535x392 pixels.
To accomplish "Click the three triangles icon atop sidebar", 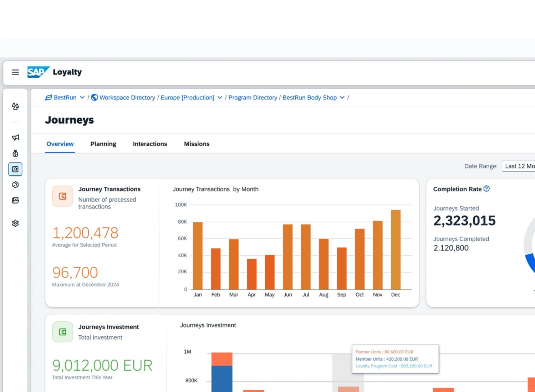I will point(15,106).
